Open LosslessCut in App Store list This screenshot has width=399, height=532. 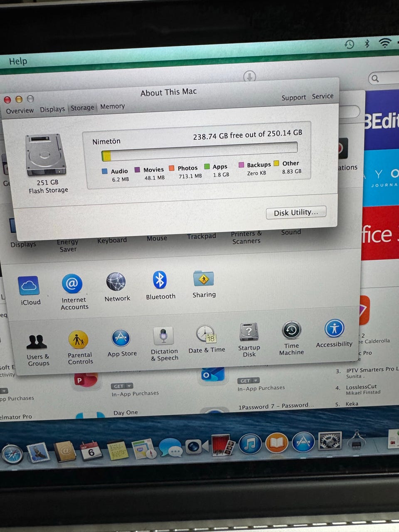coord(361,387)
